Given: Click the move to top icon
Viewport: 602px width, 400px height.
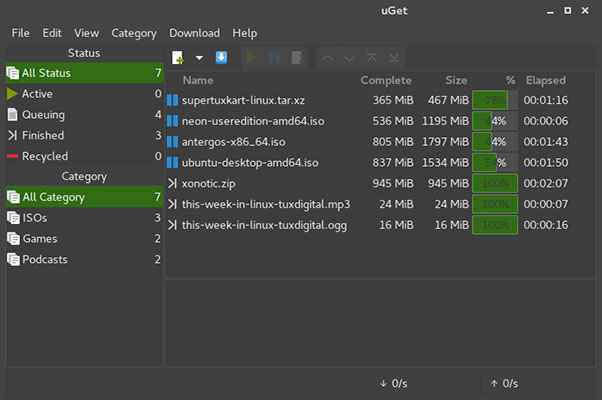Looking at the screenshot, I should (371, 57).
